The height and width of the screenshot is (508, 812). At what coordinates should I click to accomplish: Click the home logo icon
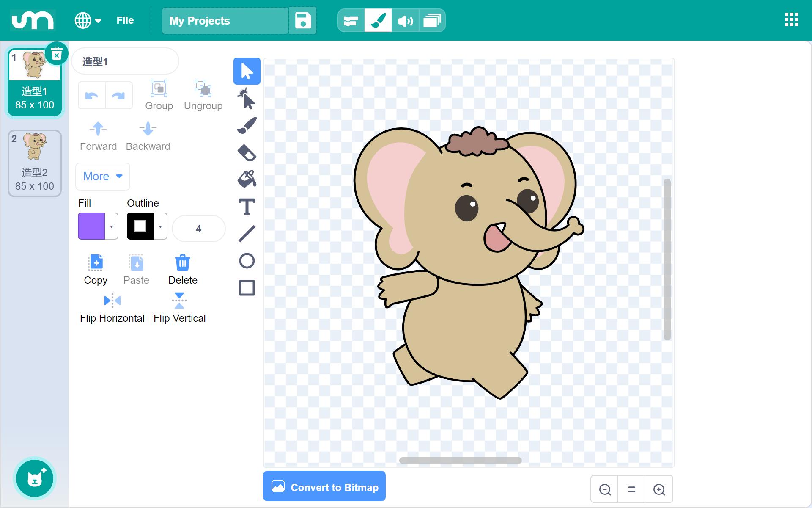[x=33, y=20]
